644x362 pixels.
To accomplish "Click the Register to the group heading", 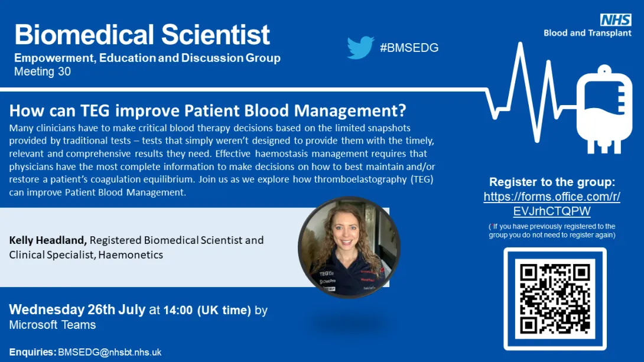I will 552,182.
